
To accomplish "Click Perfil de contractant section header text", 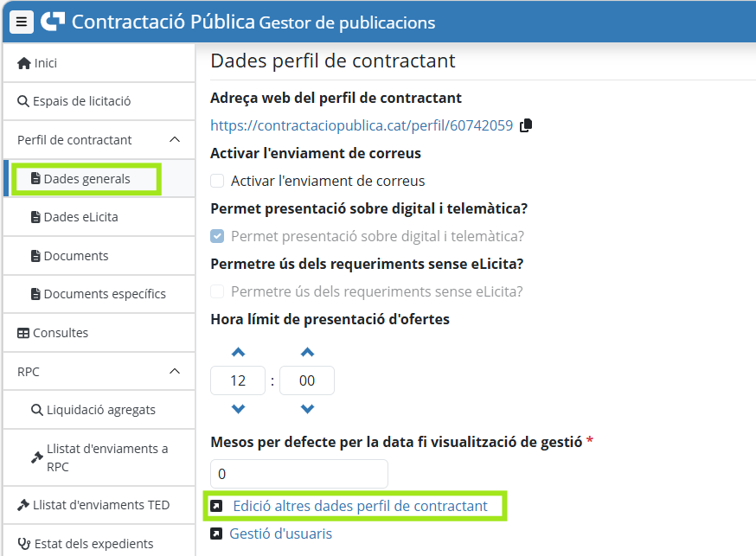I will click(74, 140).
